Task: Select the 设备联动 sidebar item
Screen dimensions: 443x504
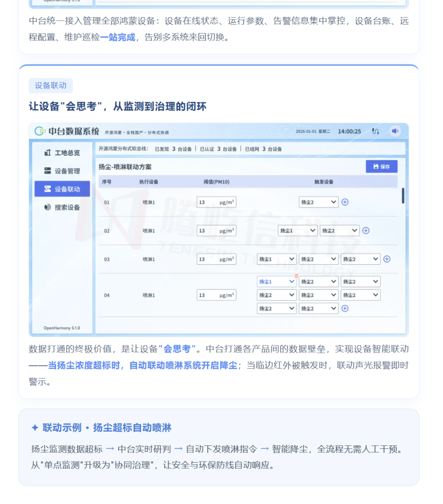Action: coord(62,189)
